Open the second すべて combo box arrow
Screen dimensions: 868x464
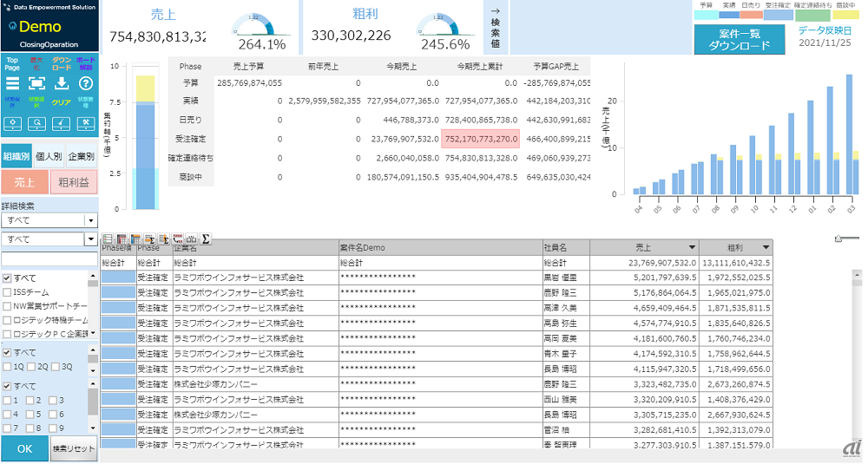click(x=91, y=239)
